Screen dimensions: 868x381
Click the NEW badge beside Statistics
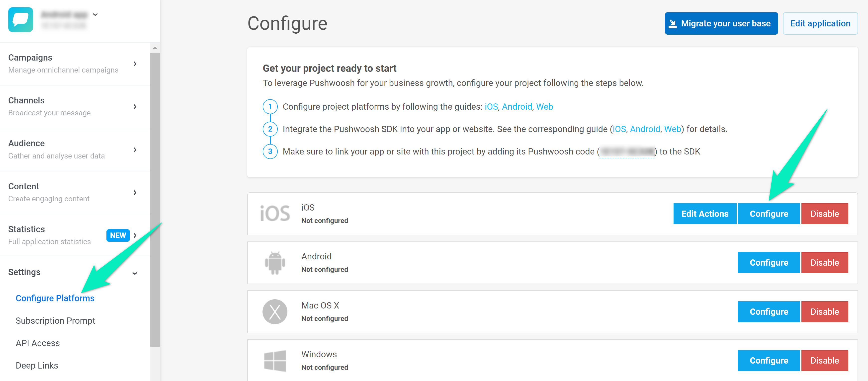118,235
